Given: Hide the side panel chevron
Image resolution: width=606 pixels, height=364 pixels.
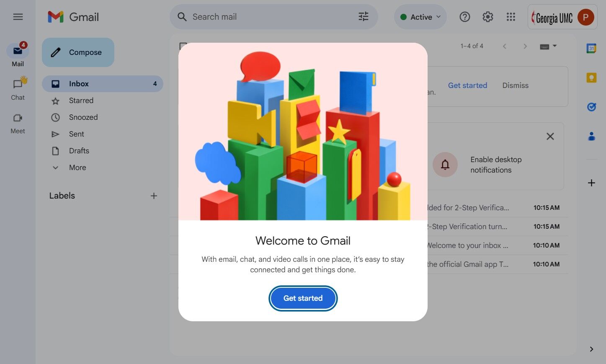Looking at the screenshot, I should (x=591, y=349).
